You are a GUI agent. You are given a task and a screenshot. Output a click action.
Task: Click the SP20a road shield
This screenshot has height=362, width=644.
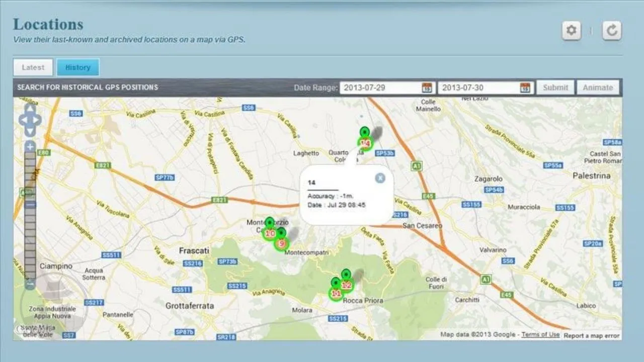coord(593,243)
